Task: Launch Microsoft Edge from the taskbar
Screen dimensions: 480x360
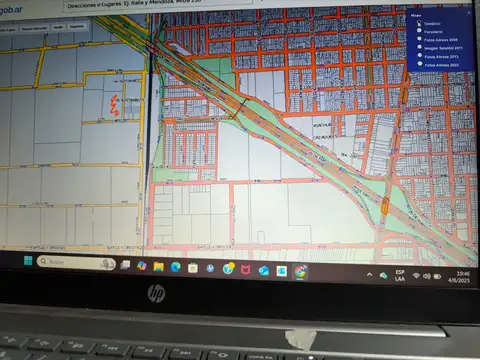Action: 176,267
